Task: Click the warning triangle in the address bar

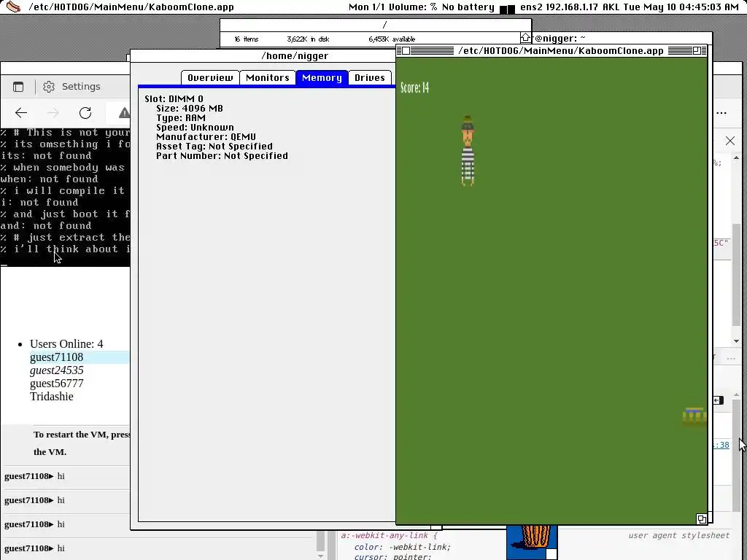Action: [x=124, y=113]
